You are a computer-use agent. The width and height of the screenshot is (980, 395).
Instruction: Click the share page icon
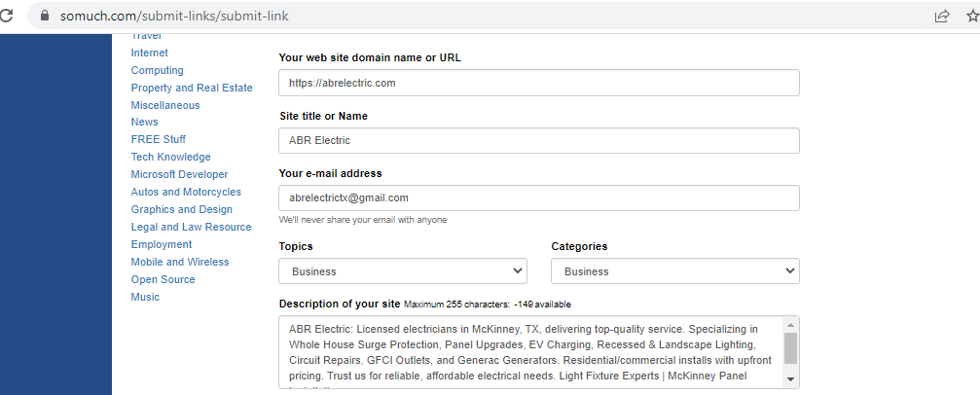coord(942,17)
